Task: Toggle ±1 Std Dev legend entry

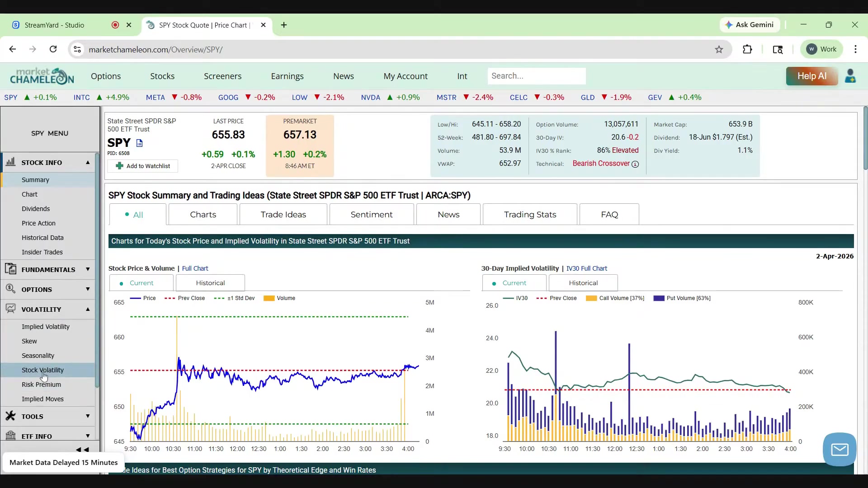Action: [x=235, y=298]
